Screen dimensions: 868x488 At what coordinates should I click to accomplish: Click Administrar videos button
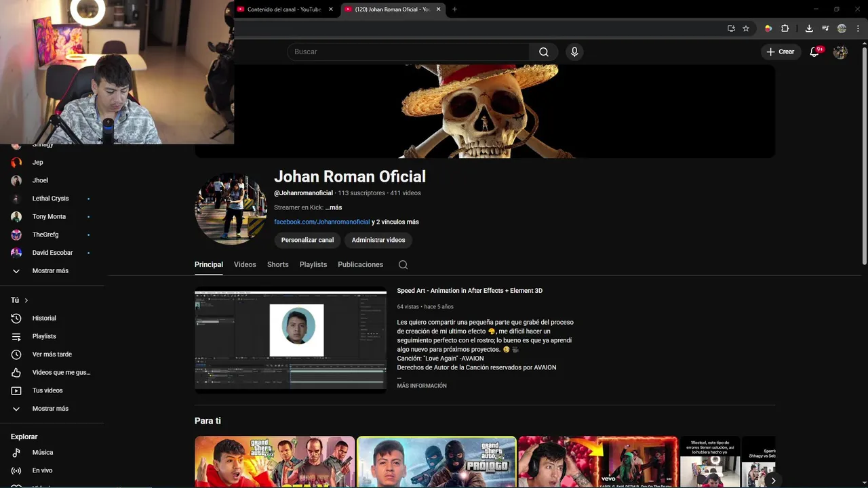[378, 240]
